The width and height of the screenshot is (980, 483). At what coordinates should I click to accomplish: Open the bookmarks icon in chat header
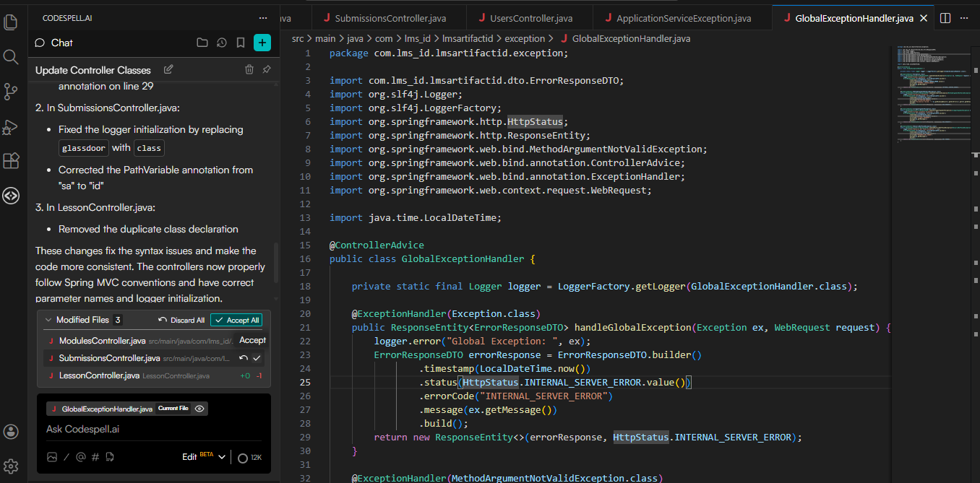(241, 43)
